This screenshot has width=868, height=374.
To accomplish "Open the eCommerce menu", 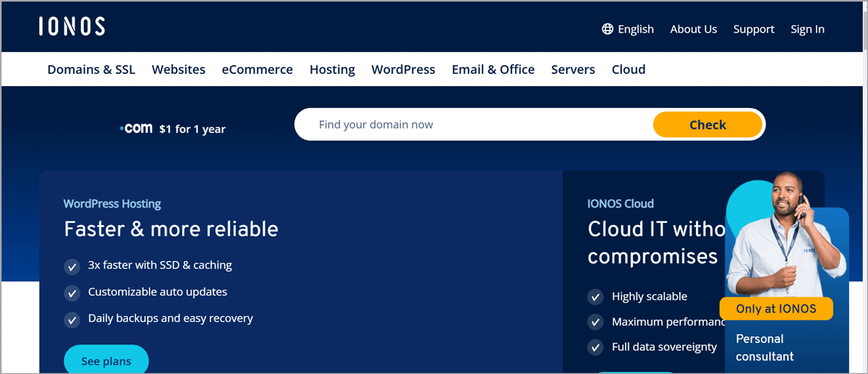I will coord(258,69).
